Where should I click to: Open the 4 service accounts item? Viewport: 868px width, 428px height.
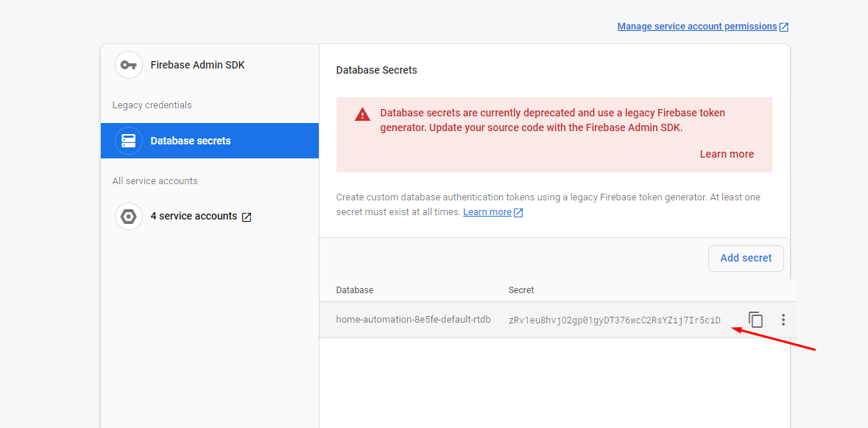194,217
